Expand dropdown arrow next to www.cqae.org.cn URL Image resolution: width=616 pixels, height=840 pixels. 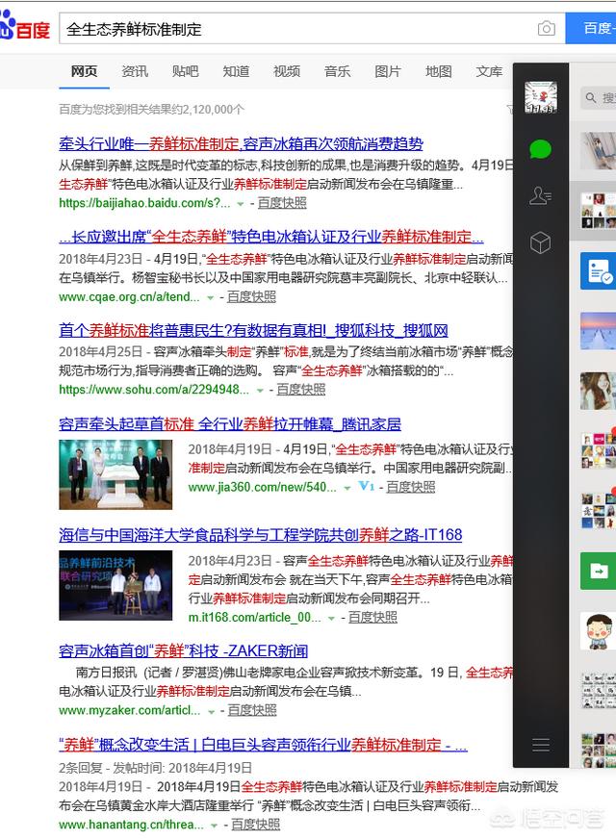(x=211, y=297)
